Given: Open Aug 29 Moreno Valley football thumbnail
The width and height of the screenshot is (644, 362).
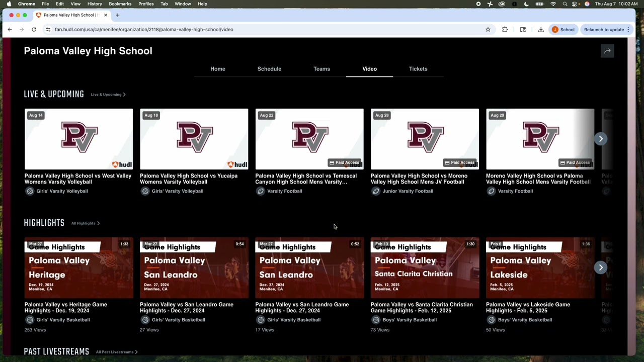Looking at the screenshot, I should point(540,139).
